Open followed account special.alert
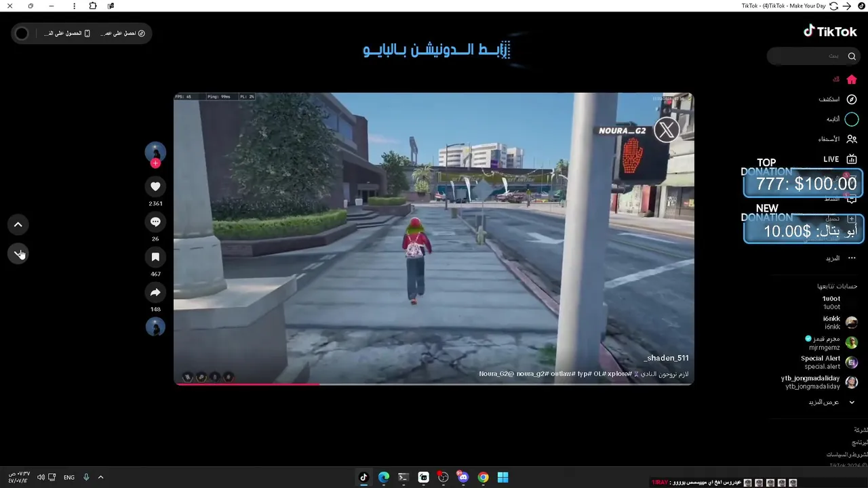The height and width of the screenshot is (488, 868). point(829,363)
